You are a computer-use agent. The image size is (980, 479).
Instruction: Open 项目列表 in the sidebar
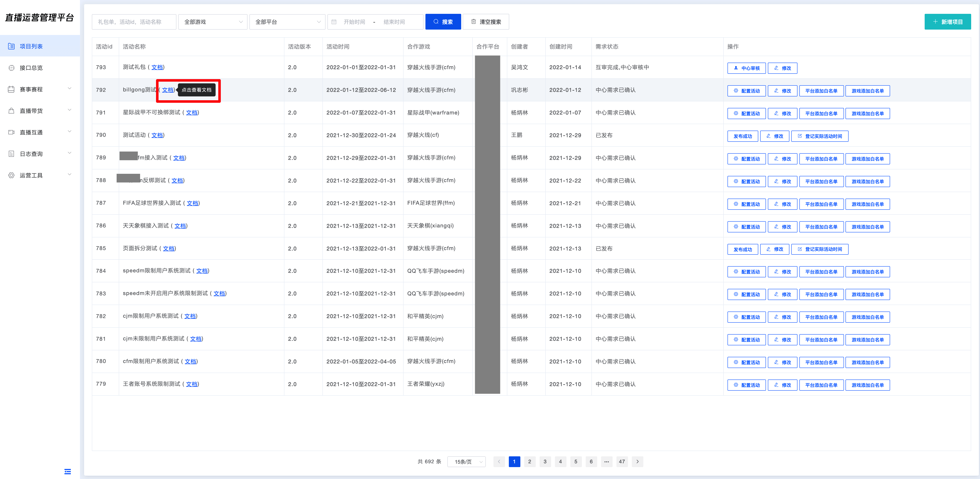coord(40,46)
